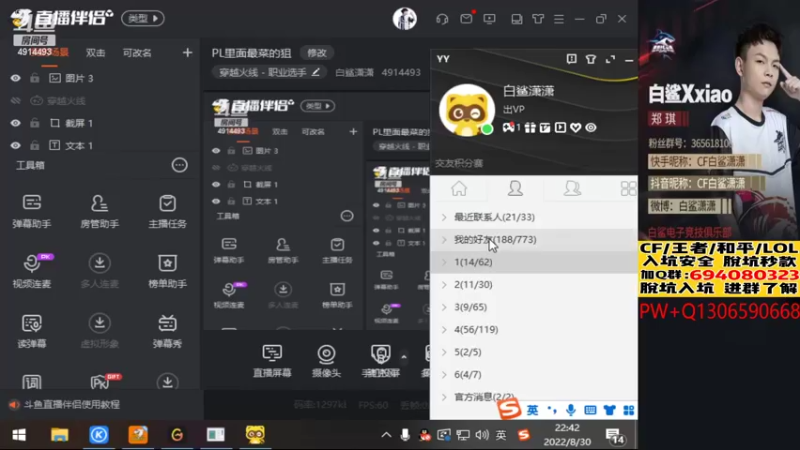The width and height of the screenshot is (800, 450).
Task: Open 弹幕助手 tool in toolbox
Action: [x=32, y=211]
